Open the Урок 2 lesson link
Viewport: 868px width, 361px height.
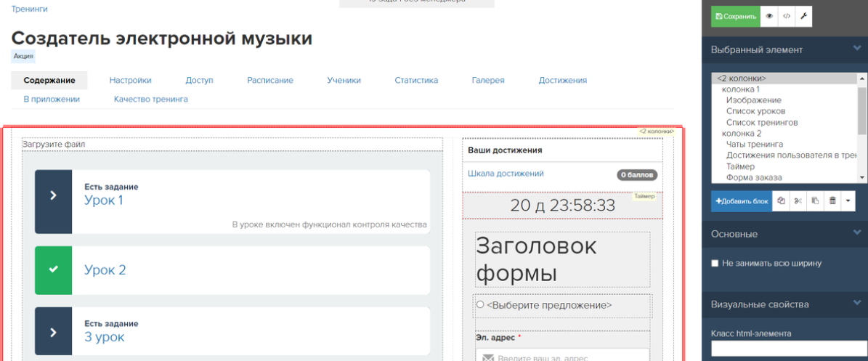[x=105, y=270]
